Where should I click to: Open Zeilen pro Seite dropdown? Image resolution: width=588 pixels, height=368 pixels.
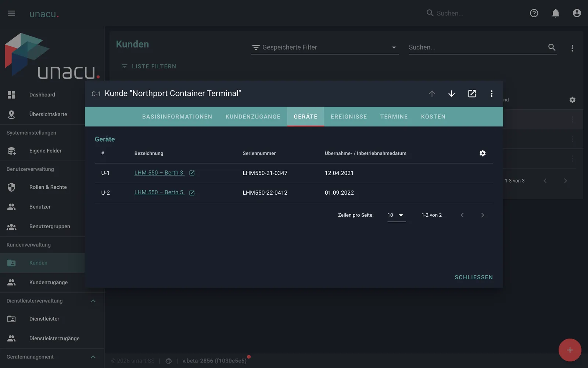click(397, 215)
